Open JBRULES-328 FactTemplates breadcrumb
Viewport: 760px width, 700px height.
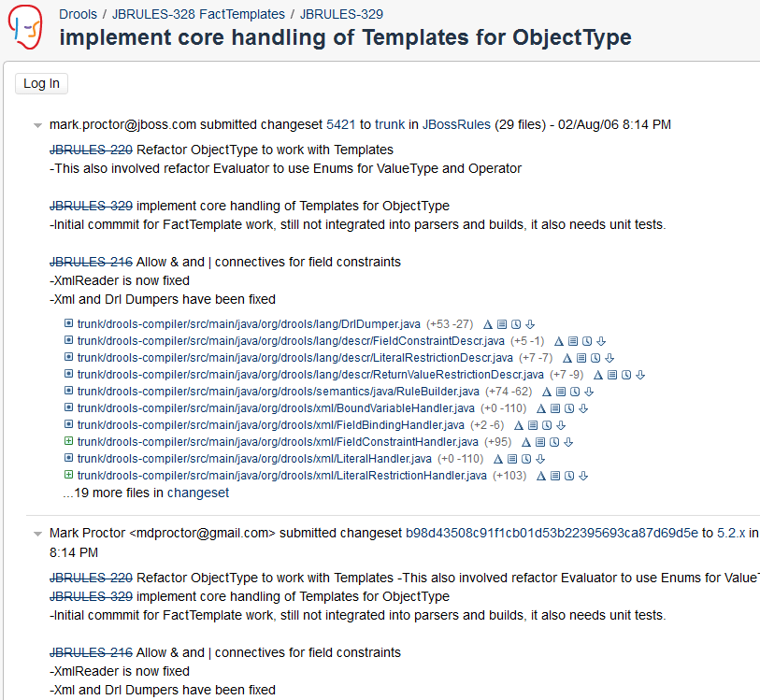point(198,14)
